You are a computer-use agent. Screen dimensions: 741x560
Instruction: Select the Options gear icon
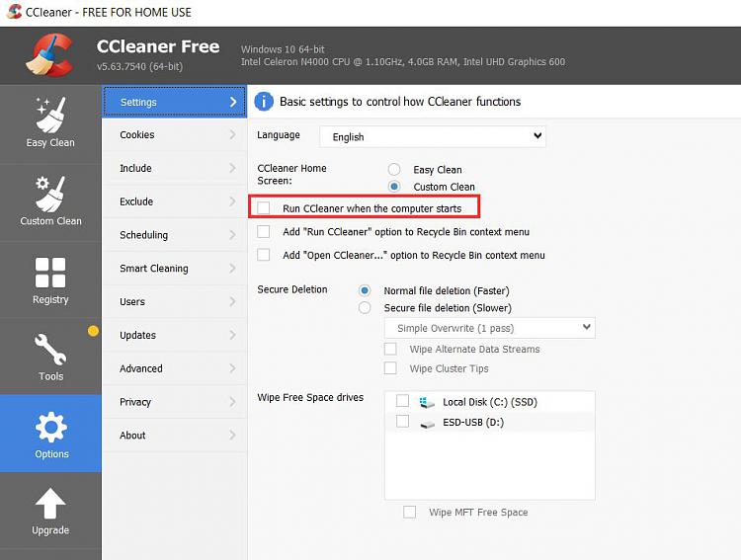(x=51, y=428)
